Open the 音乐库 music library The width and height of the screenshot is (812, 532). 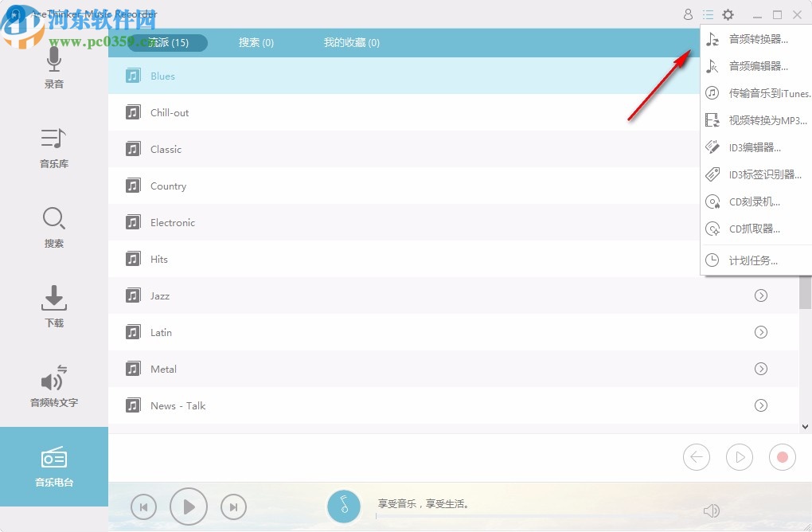coord(53,148)
